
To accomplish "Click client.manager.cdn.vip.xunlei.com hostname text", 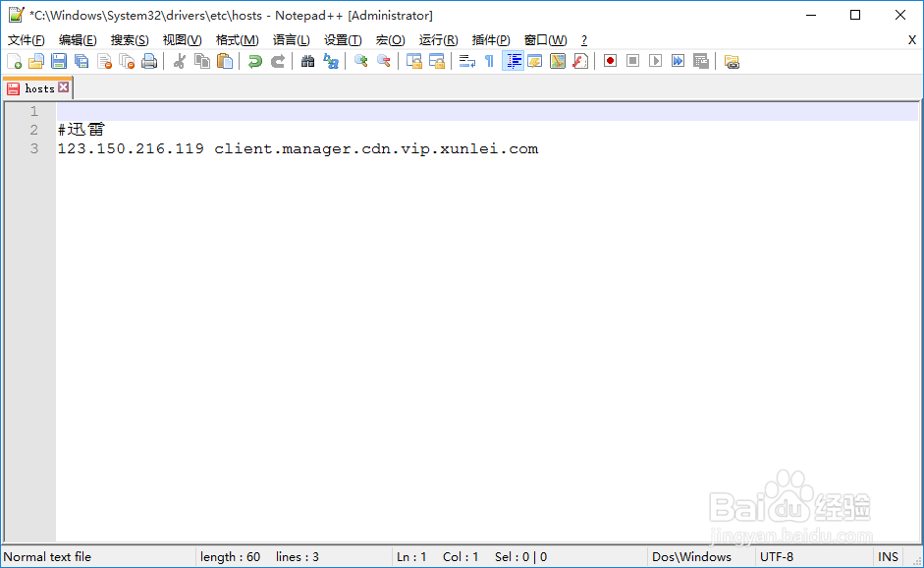I will 376,148.
